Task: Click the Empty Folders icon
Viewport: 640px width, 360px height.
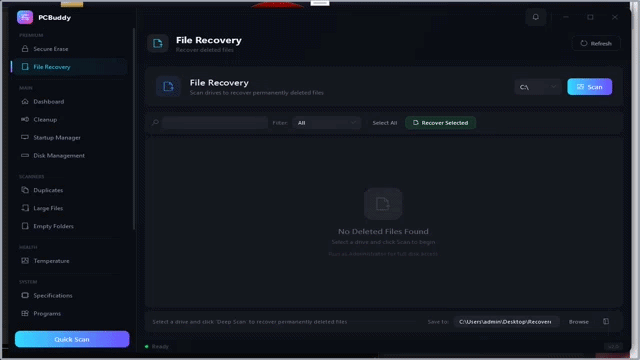Action: pos(25,226)
